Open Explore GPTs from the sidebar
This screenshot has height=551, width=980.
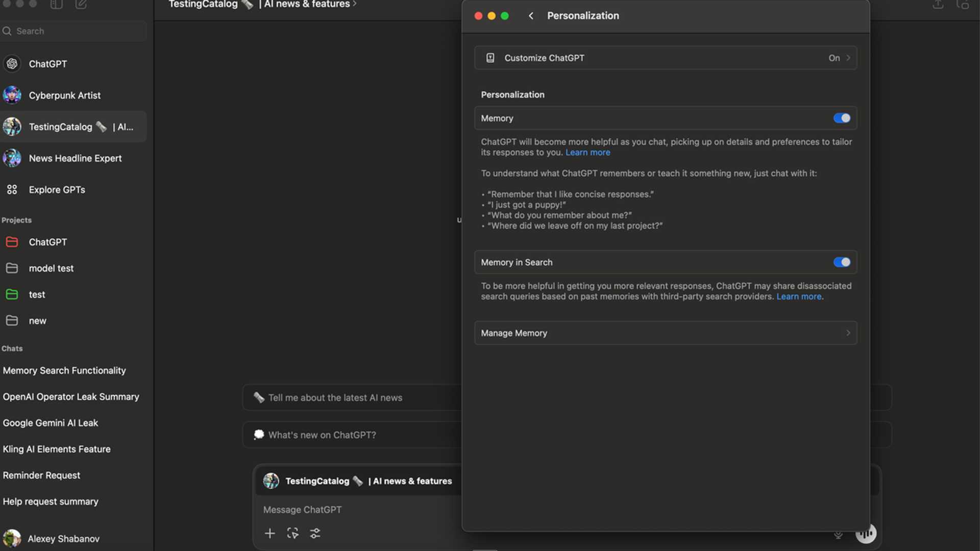click(x=57, y=189)
